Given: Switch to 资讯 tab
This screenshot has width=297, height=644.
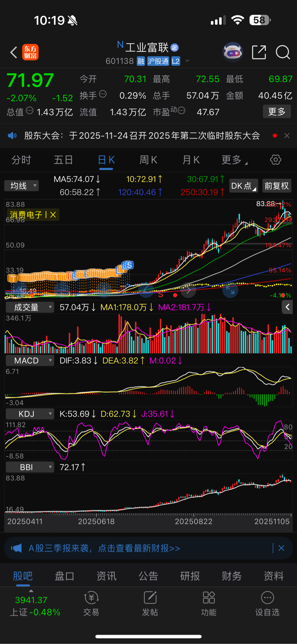Looking at the screenshot, I should (106, 576).
